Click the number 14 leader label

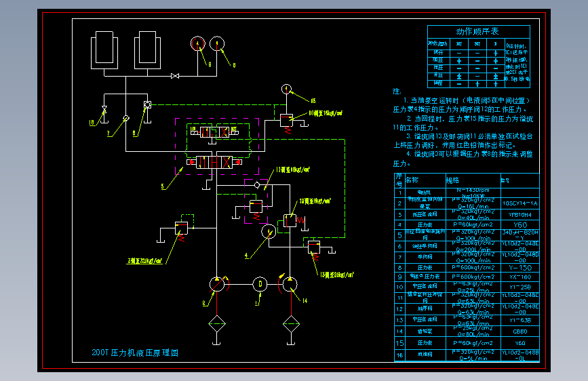click(x=305, y=301)
